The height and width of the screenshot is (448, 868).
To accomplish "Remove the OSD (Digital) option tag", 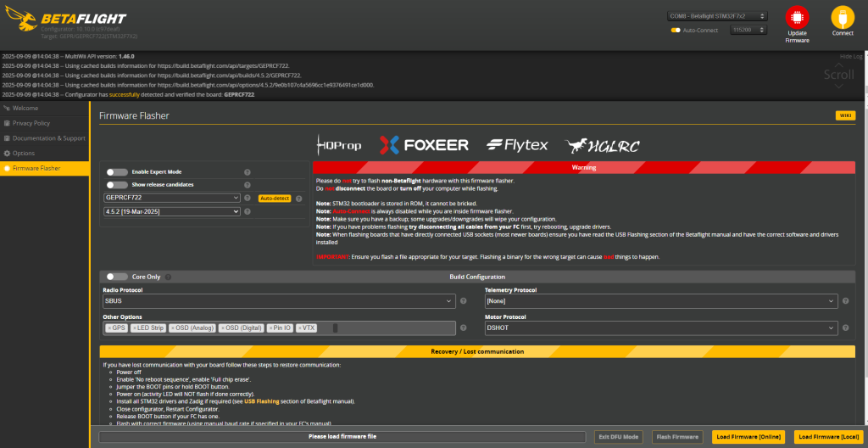I will [x=223, y=328].
